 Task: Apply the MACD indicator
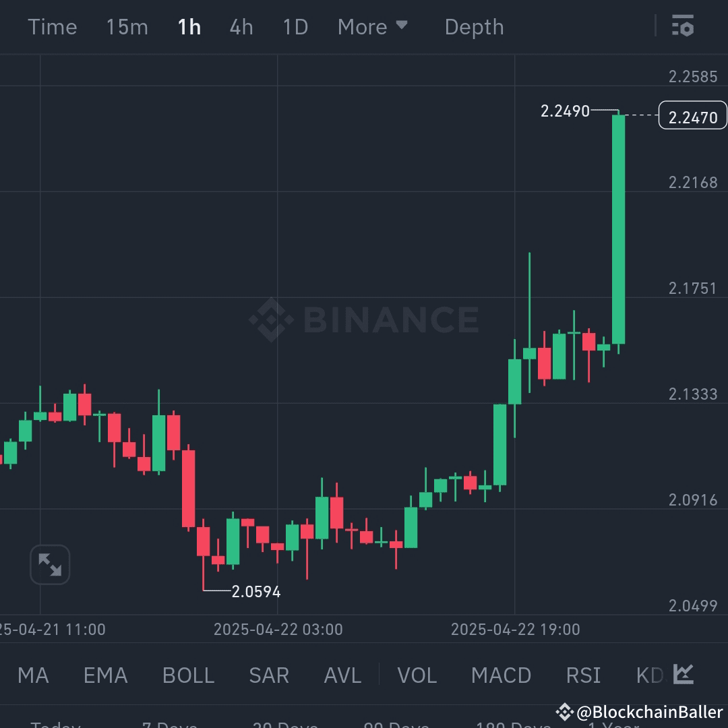pos(502,675)
